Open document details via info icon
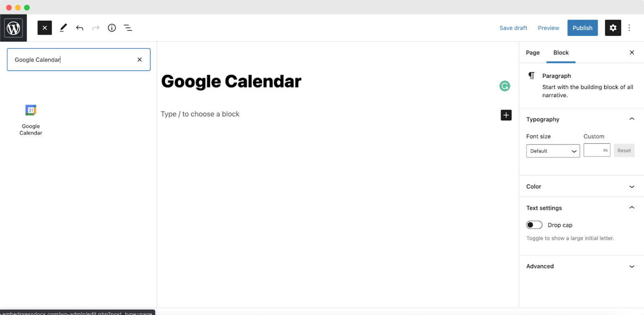 (x=112, y=28)
